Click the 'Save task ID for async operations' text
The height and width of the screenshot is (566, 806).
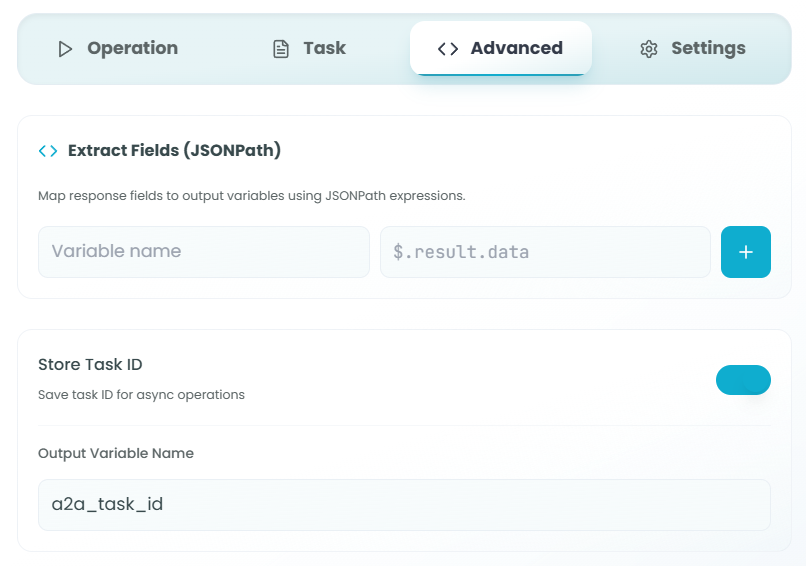(x=141, y=395)
